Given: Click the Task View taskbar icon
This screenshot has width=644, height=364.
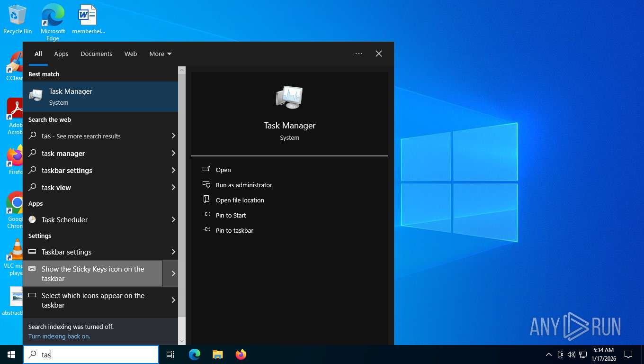Looking at the screenshot, I should (170, 355).
